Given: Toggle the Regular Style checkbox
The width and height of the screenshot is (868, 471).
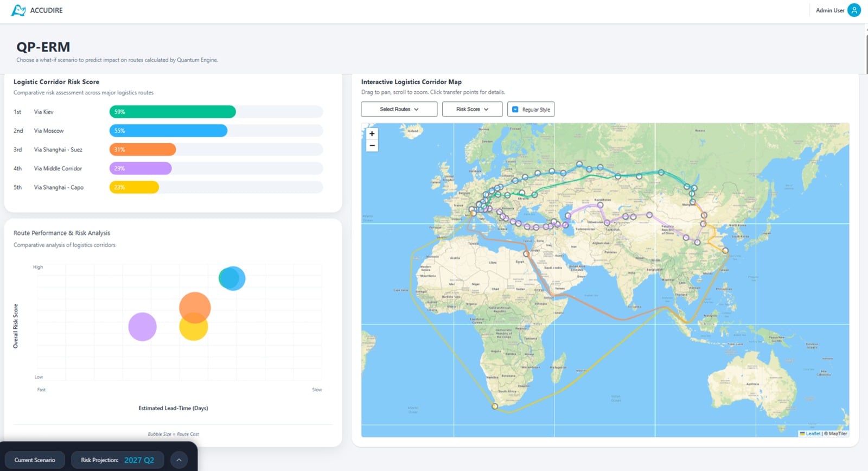Looking at the screenshot, I should [515, 110].
